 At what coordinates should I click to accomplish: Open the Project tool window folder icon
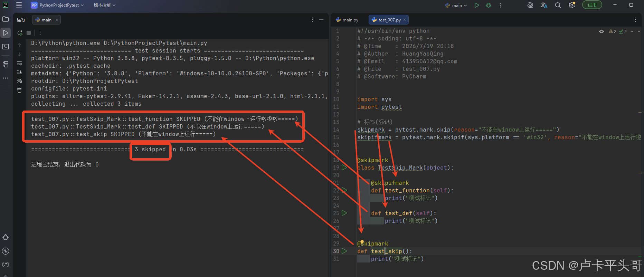coord(6,19)
